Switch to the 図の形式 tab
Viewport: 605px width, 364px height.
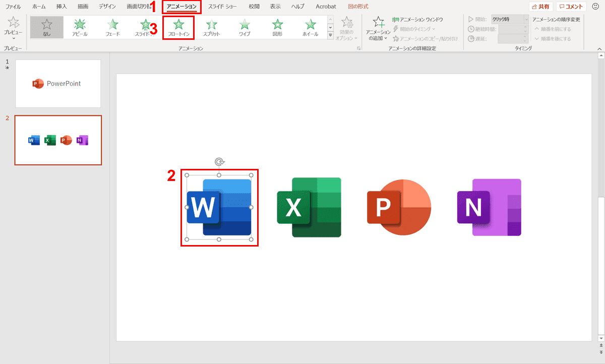[x=358, y=7]
